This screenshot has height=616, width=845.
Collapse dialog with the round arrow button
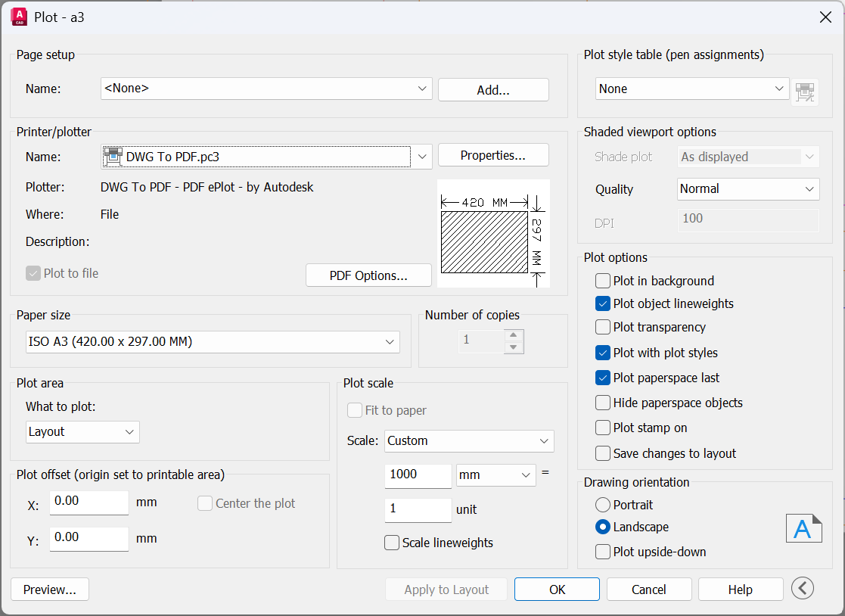coord(803,588)
